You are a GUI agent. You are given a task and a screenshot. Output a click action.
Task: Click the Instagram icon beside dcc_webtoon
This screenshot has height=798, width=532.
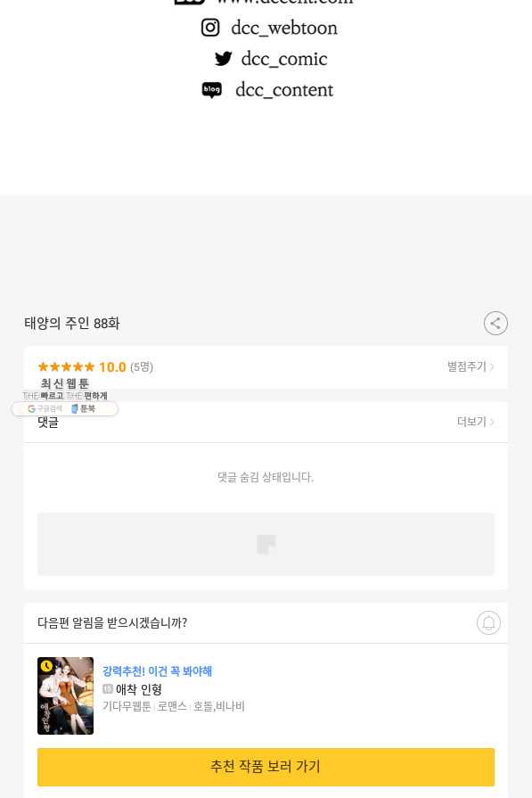(x=210, y=28)
